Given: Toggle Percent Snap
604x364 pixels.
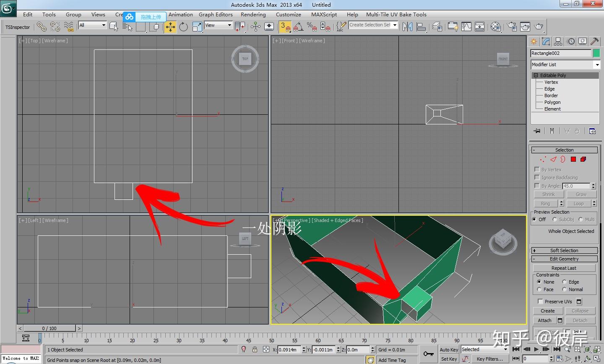Looking at the screenshot, I should (x=312, y=27).
